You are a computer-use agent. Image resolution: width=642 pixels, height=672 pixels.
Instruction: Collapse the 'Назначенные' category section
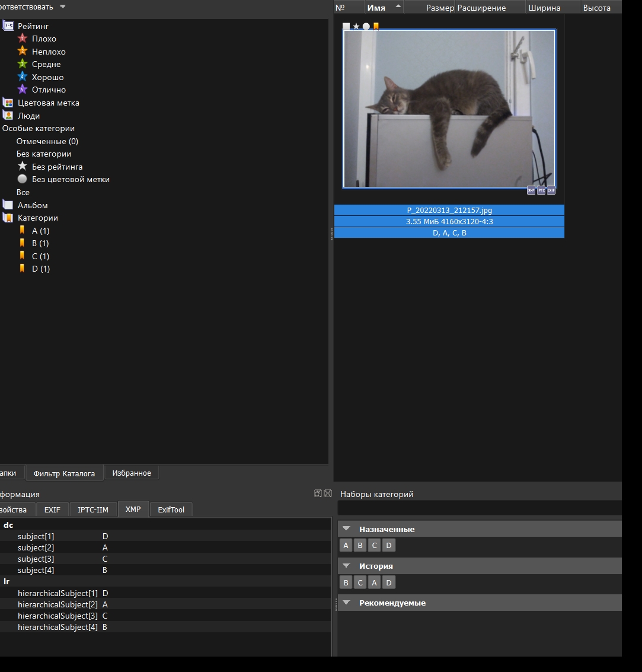coord(347,529)
